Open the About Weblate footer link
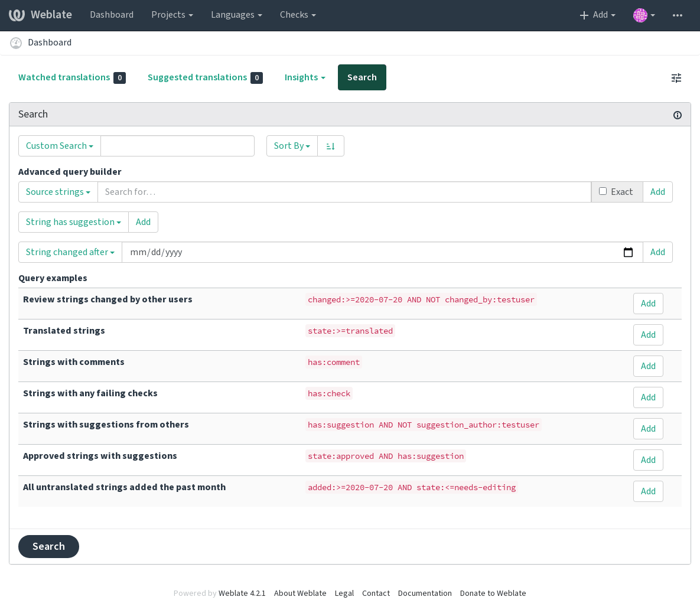This screenshot has width=700, height=613. click(300, 594)
